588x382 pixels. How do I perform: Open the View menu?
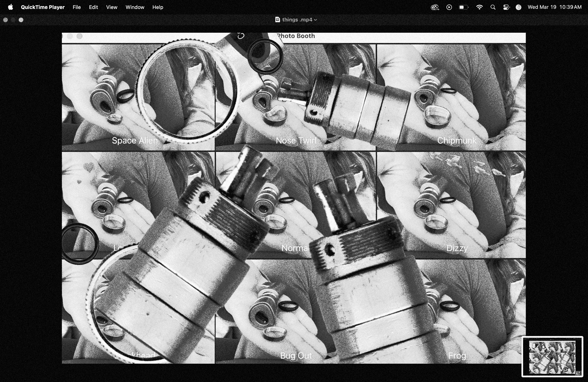pyautogui.click(x=112, y=7)
